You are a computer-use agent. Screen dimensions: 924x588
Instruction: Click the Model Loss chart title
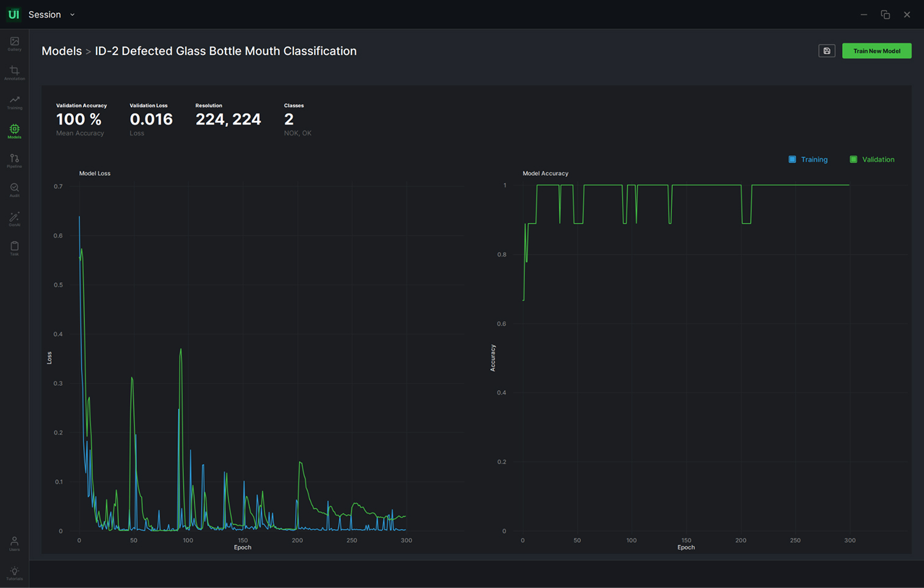click(95, 173)
